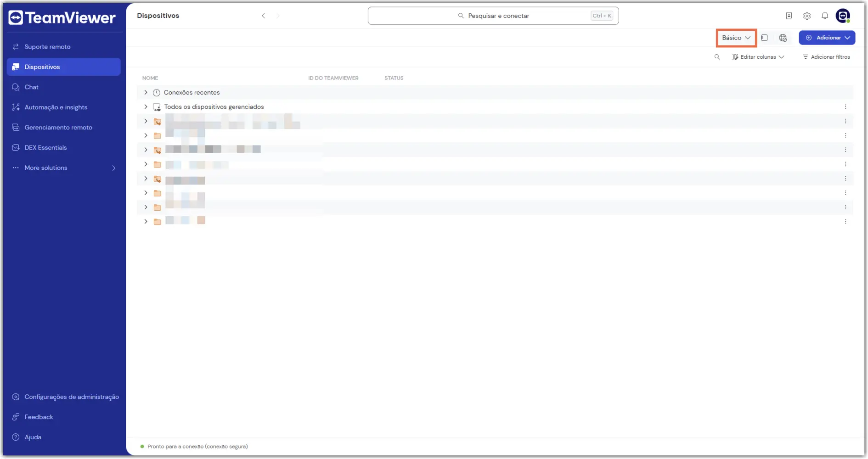Open notifications with the bell icon
Viewport: 868px width, 459px height.
tap(825, 16)
